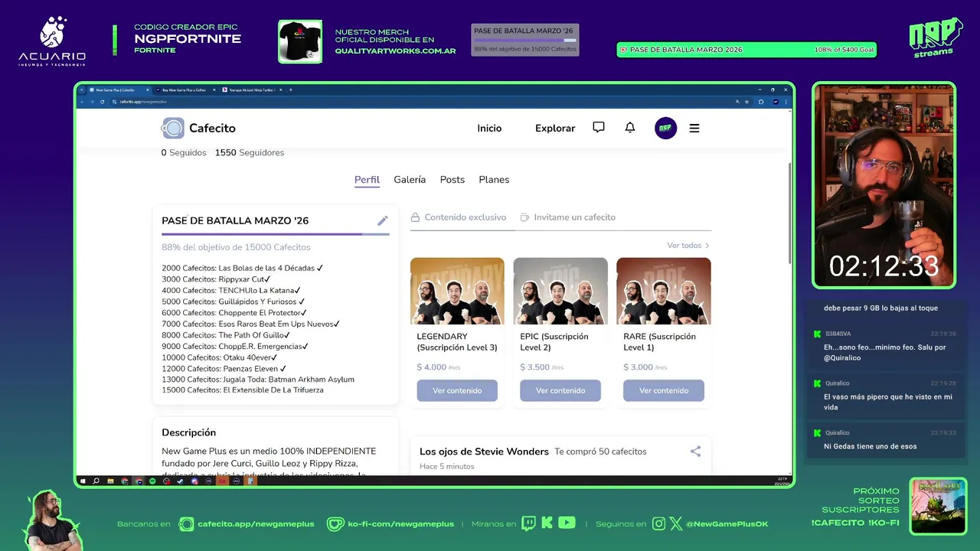Open Steam from the taskbar
The height and width of the screenshot is (551, 980).
(180, 481)
